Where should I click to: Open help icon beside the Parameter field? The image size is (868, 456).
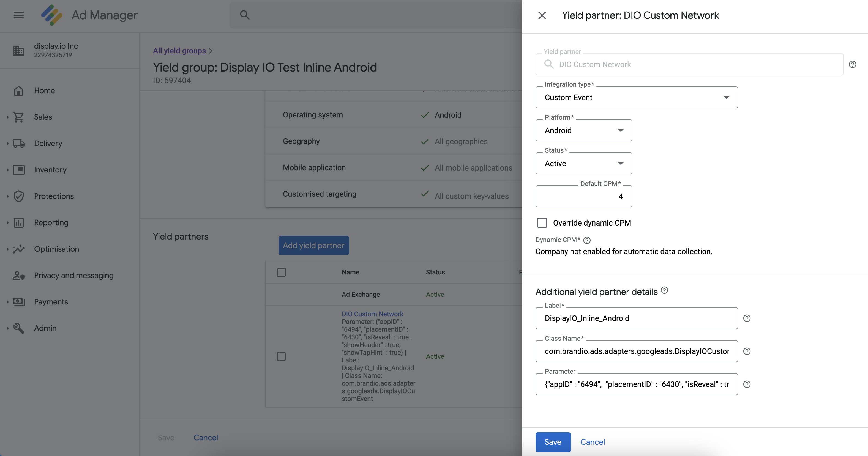[x=747, y=384]
